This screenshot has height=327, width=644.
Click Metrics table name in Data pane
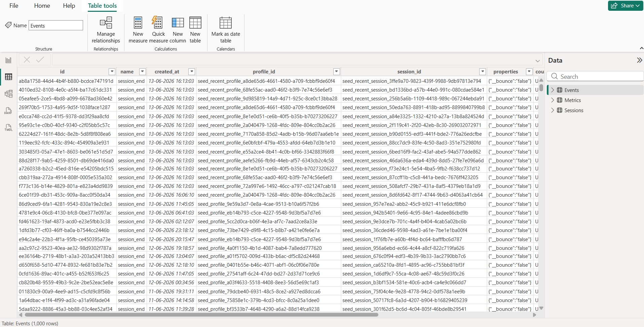pyautogui.click(x=572, y=100)
